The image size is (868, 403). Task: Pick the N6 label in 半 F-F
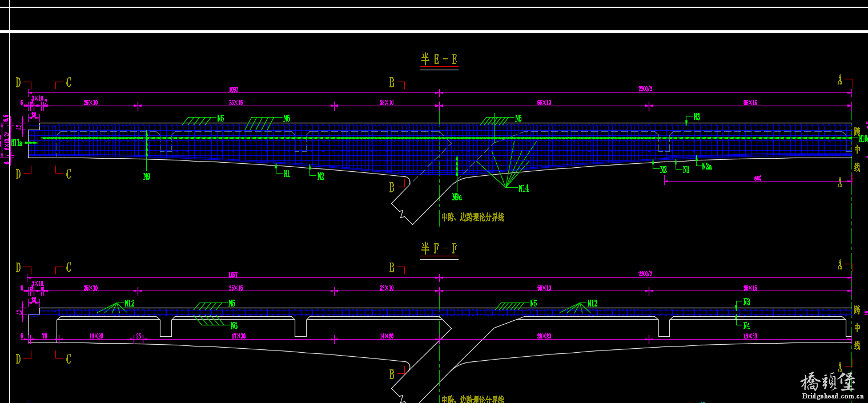234,326
